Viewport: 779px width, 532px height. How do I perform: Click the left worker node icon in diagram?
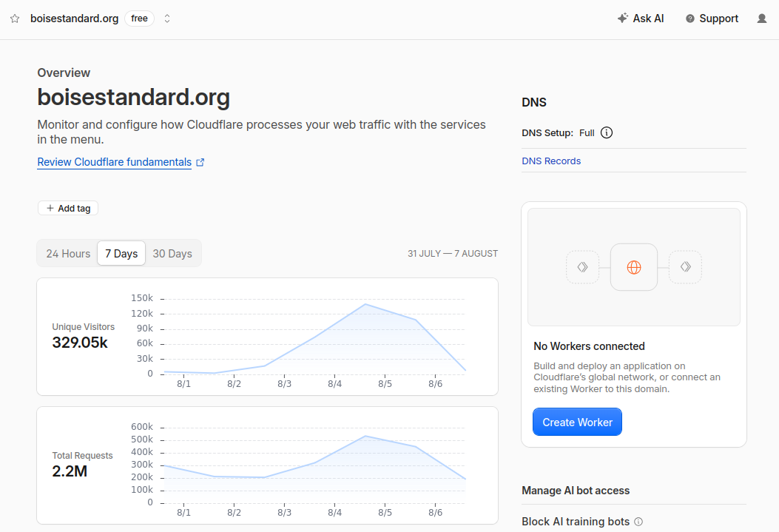(x=583, y=267)
